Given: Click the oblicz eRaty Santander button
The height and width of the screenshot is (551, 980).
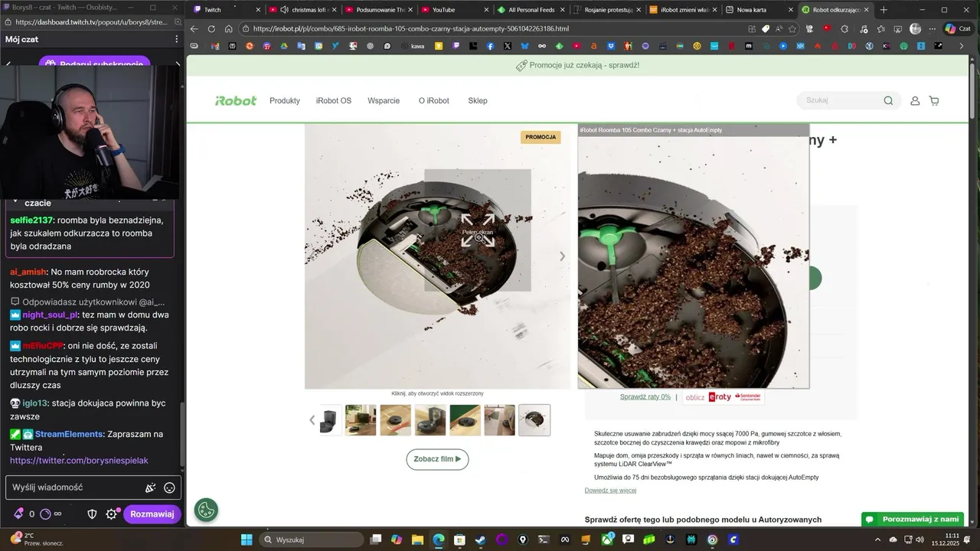Looking at the screenshot, I should [x=724, y=397].
